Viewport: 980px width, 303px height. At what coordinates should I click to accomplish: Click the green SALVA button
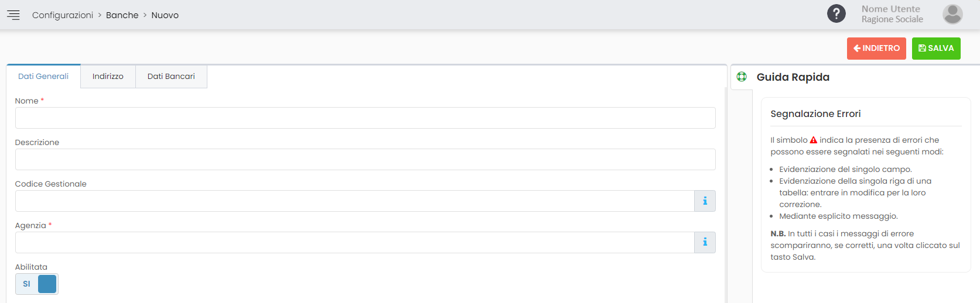click(x=936, y=49)
